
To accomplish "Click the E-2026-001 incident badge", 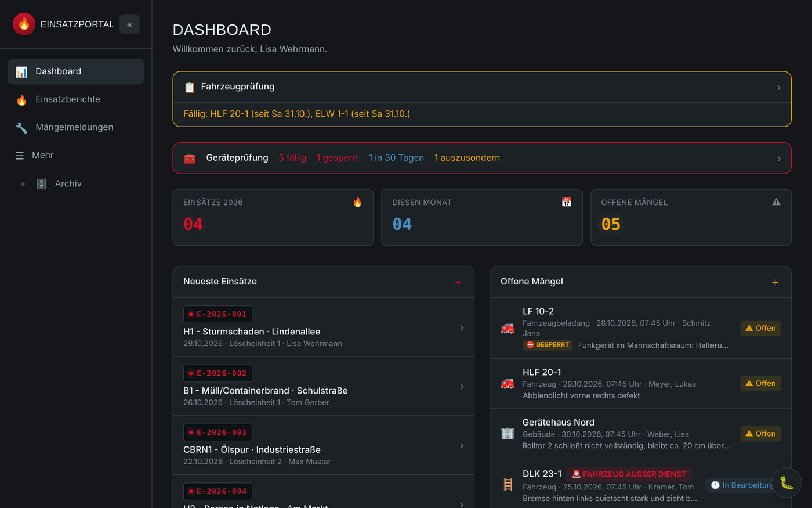I will [x=217, y=314].
